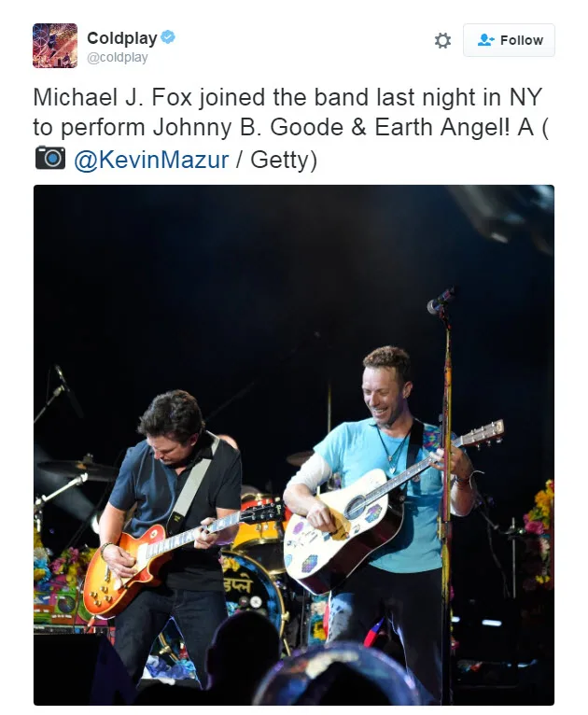The height and width of the screenshot is (715, 588).
Task: Click the camera emoji icon
Action: pyautogui.click(x=50, y=159)
